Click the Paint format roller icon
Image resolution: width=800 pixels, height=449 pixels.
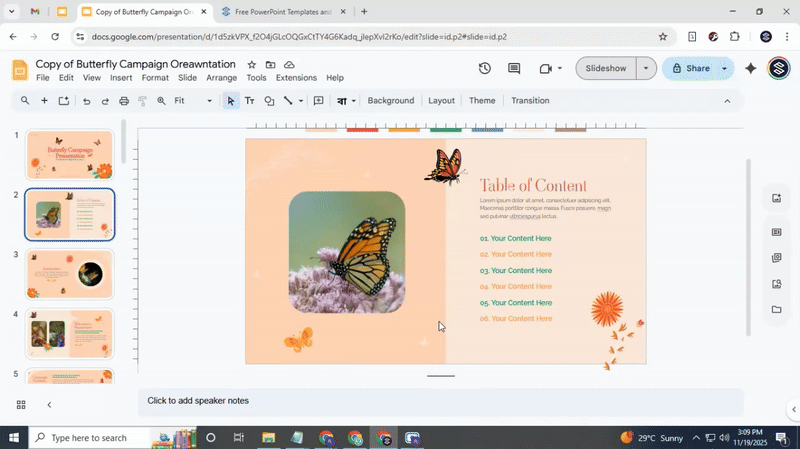click(x=143, y=101)
